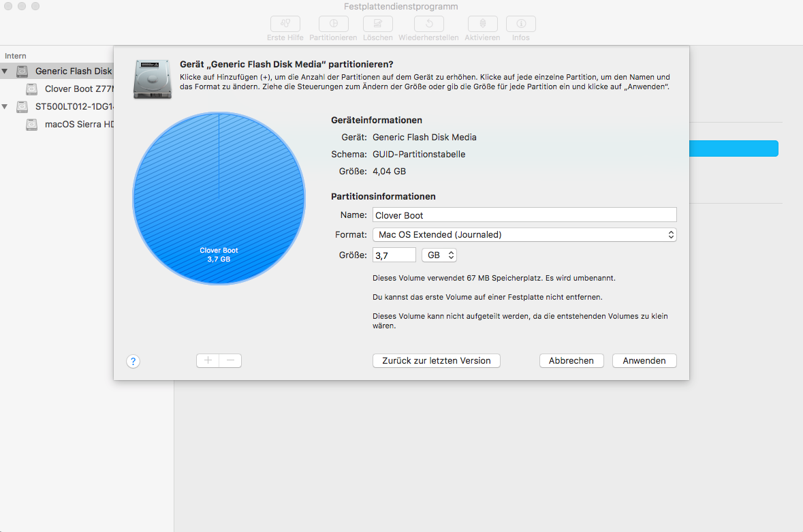
Task: Click the ST500LT012 drive icon in sidebar
Action: point(22,106)
